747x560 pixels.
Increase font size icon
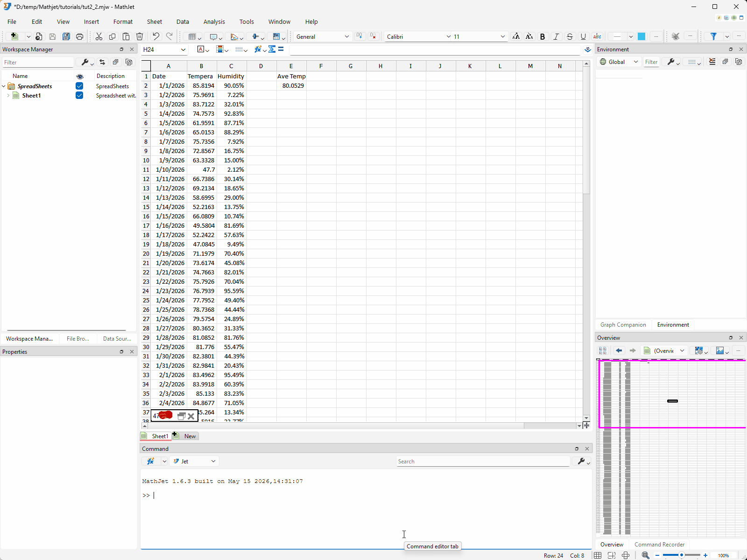516,36
